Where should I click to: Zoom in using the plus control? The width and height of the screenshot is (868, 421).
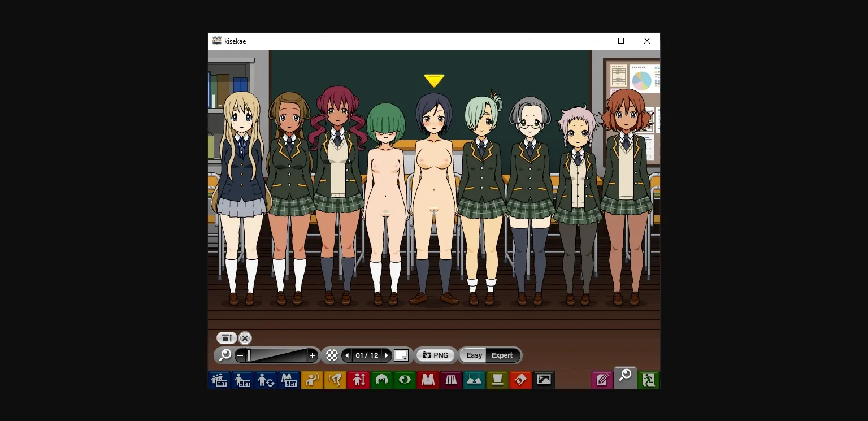[x=312, y=355]
